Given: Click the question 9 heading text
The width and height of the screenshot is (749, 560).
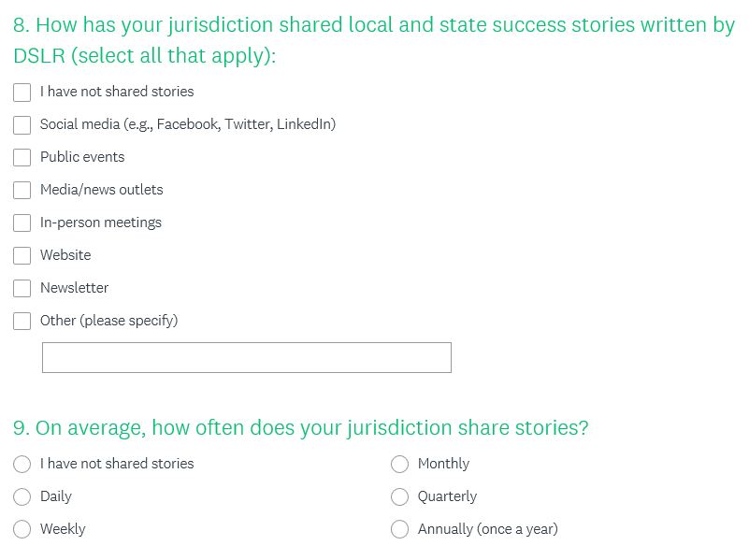Looking at the screenshot, I should pyautogui.click(x=301, y=428).
